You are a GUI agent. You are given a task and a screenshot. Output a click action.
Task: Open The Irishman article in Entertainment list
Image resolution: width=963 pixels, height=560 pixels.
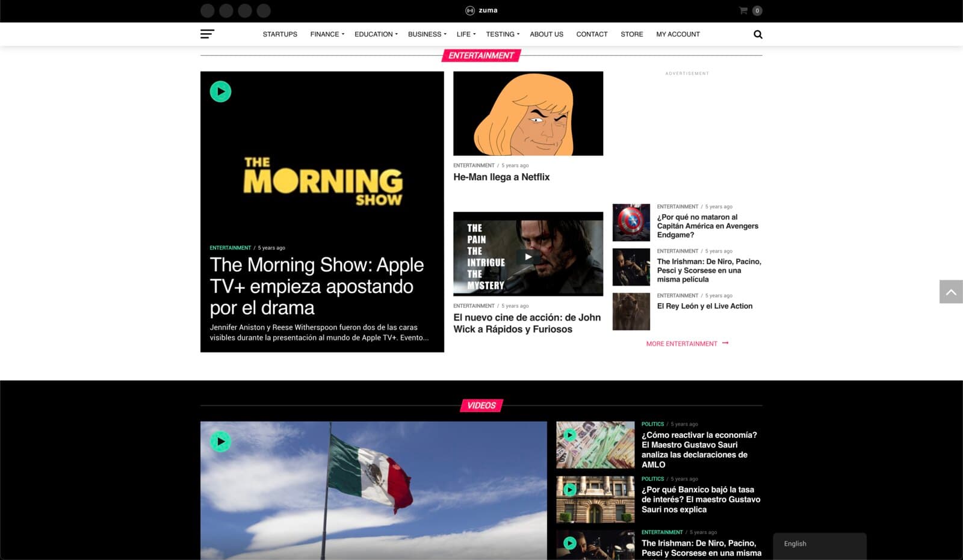[x=709, y=271]
